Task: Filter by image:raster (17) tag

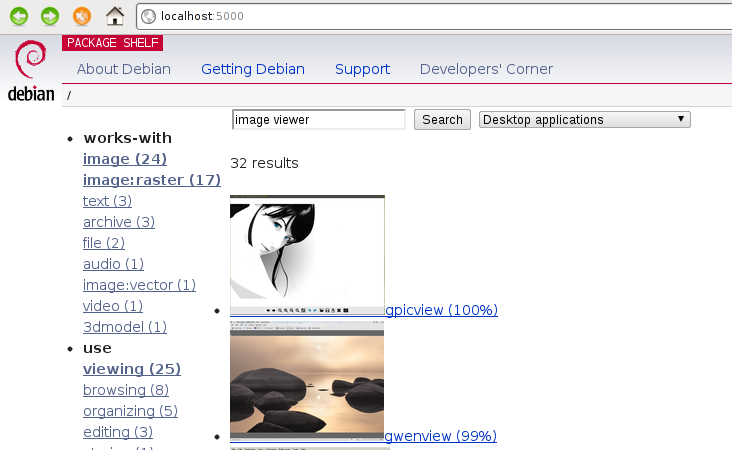Action: 151,180
